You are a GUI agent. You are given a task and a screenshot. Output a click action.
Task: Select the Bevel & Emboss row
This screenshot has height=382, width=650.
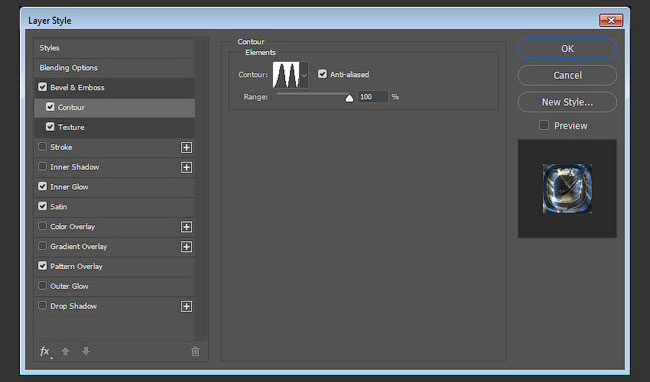click(114, 88)
